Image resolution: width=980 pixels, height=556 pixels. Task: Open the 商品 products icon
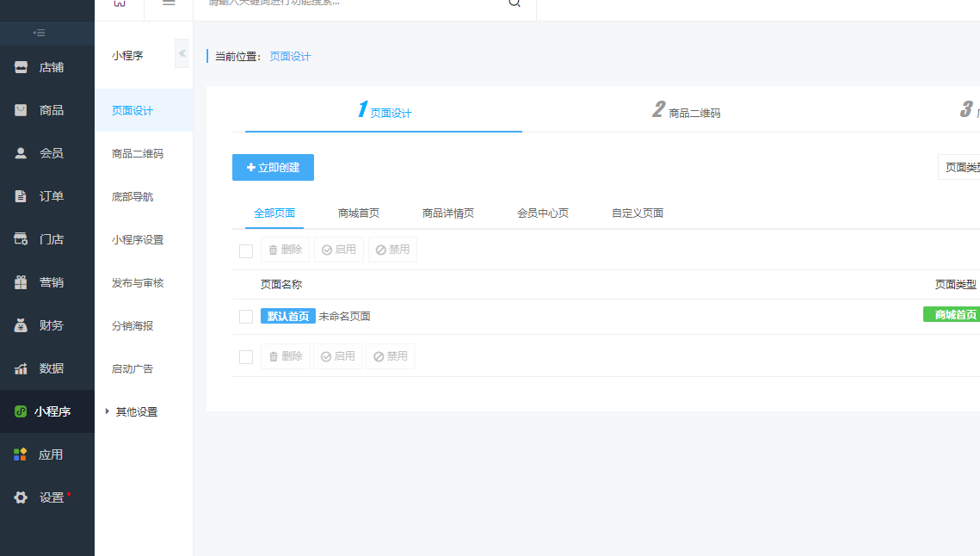pyautogui.click(x=22, y=110)
